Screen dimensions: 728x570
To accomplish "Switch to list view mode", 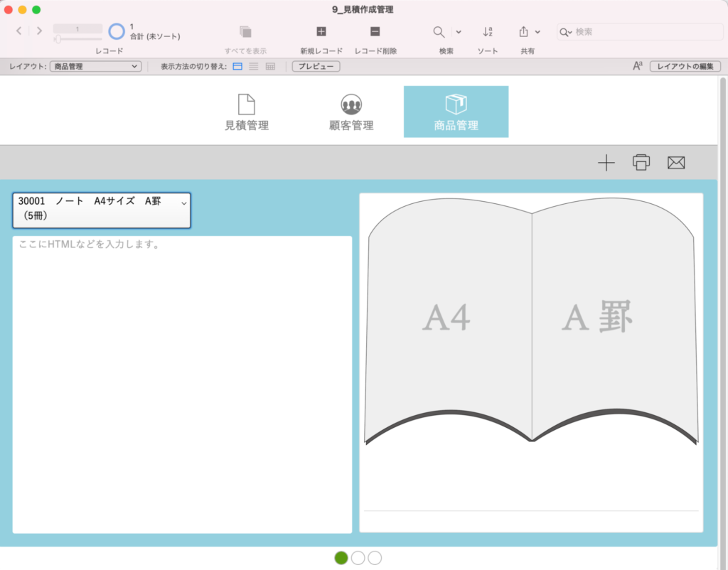I will pyautogui.click(x=253, y=66).
